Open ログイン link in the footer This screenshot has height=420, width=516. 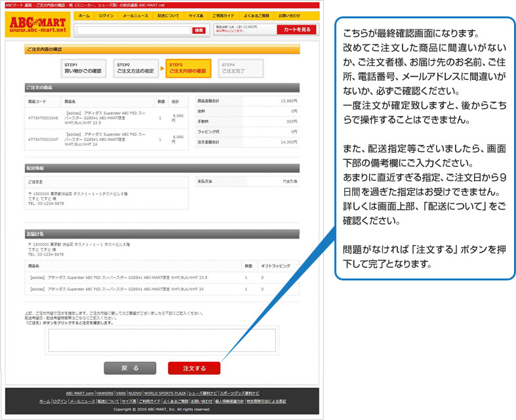(x=60, y=401)
